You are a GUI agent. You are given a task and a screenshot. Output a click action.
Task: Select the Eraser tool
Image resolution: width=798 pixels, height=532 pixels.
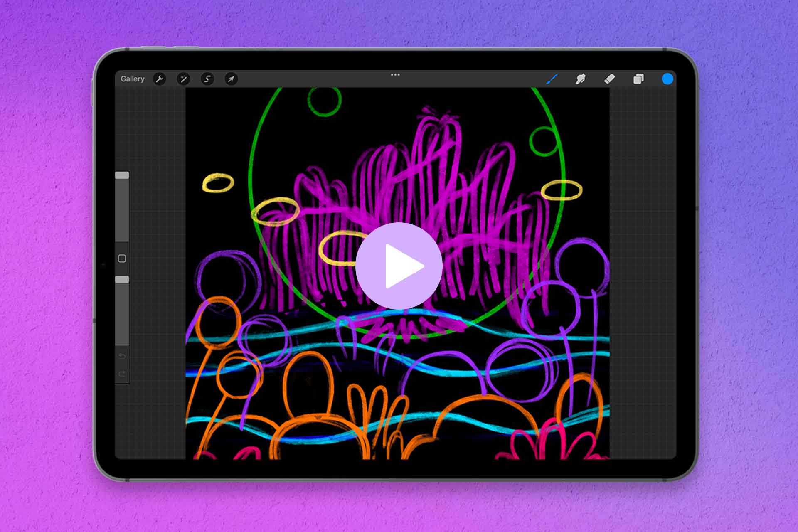point(609,79)
